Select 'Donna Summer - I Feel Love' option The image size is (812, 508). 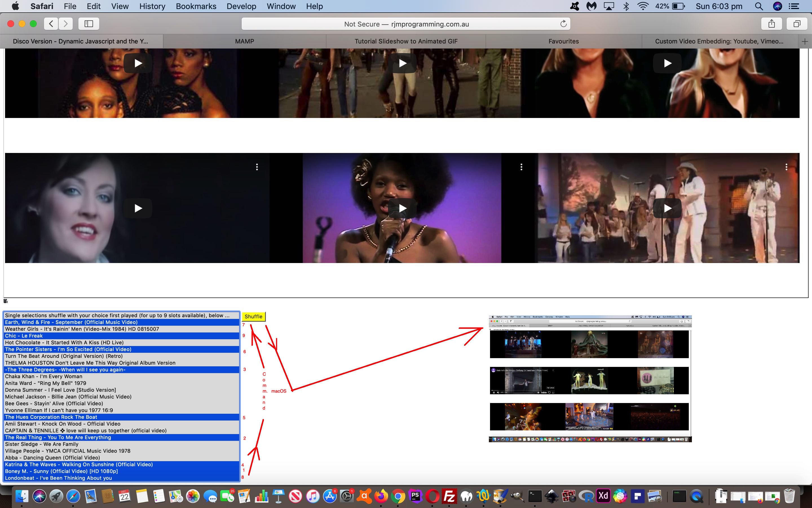tap(122, 390)
